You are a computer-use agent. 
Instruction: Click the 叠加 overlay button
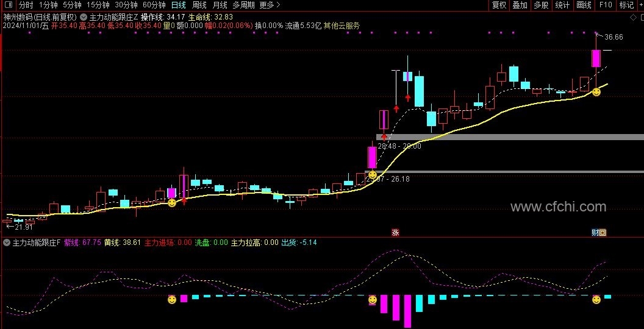[520, 5]
